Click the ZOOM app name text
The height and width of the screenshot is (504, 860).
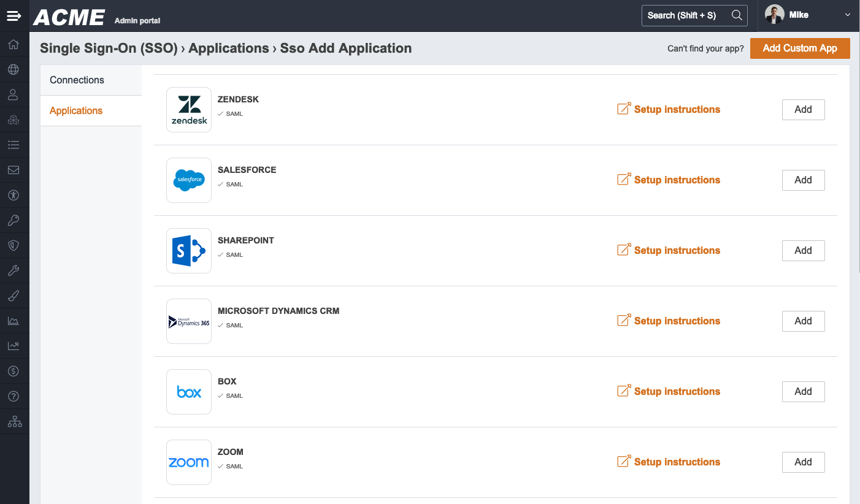point(231,452)
